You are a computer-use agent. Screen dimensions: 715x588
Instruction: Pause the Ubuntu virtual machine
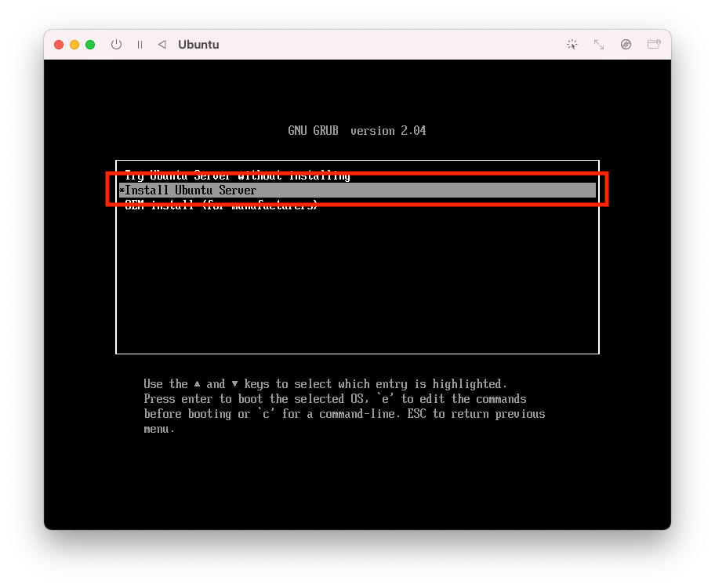140,44
